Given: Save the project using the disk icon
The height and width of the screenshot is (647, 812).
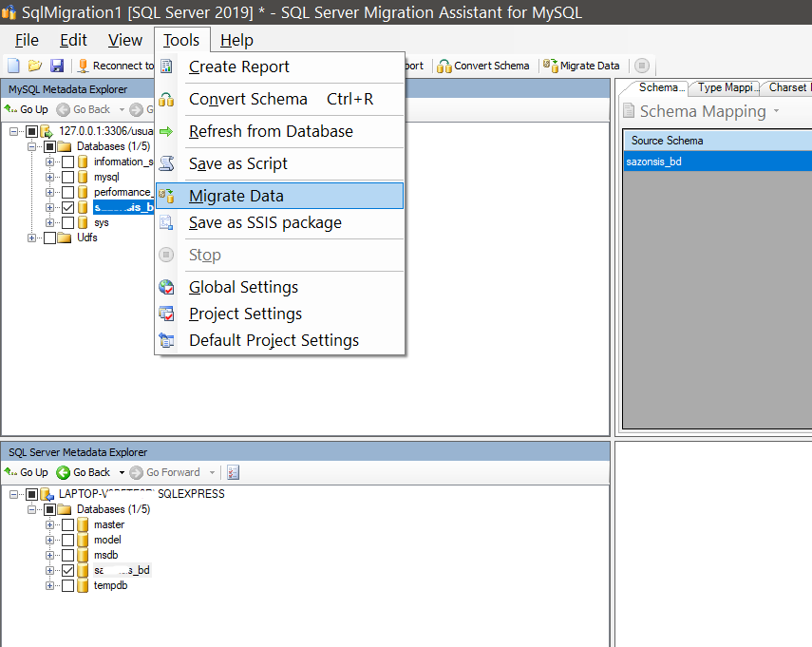Looking at the screenshot, I should [58, 65].
